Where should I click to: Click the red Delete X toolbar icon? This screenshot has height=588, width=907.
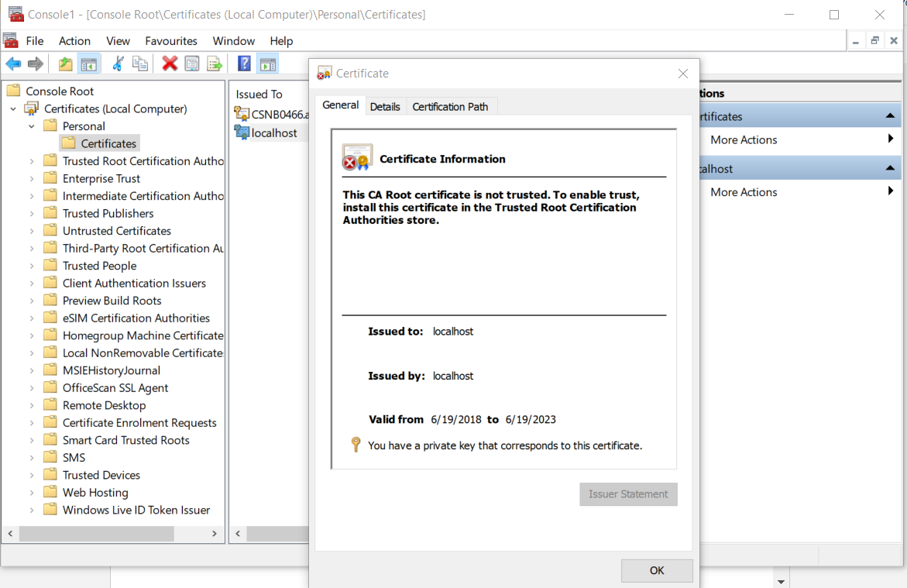pyautogui.click(x=170, y=63)
